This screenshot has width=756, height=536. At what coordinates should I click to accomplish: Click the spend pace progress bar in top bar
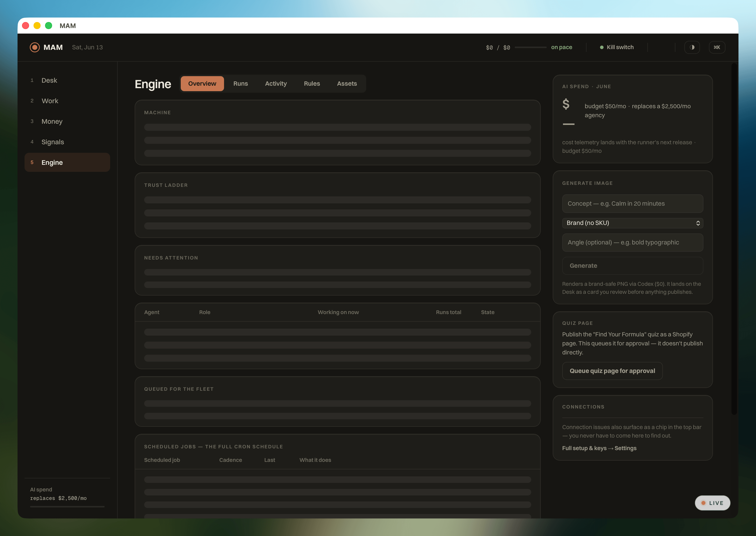[x=530, y=48]
